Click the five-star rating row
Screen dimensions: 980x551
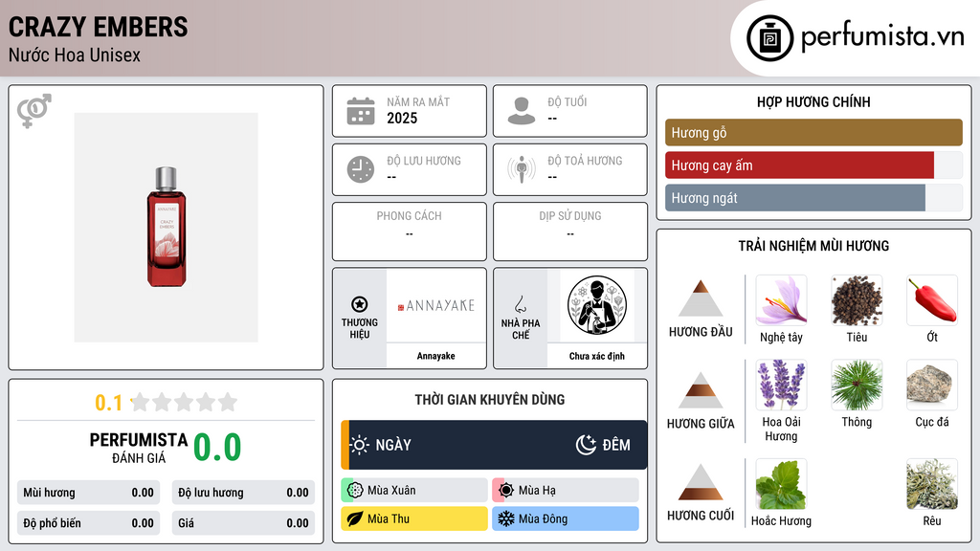click(x=185, y=402)
